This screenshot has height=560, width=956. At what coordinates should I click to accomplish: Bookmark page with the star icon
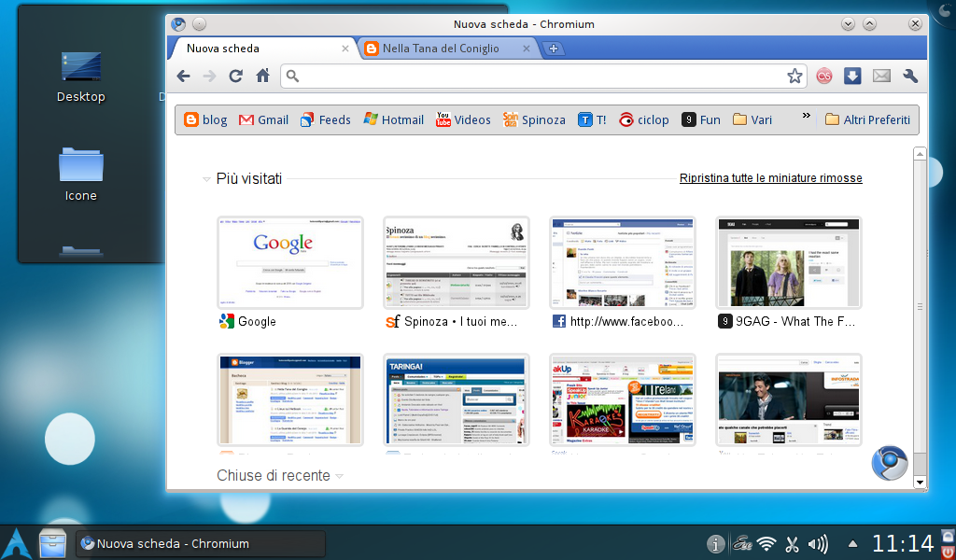(794, 77)
